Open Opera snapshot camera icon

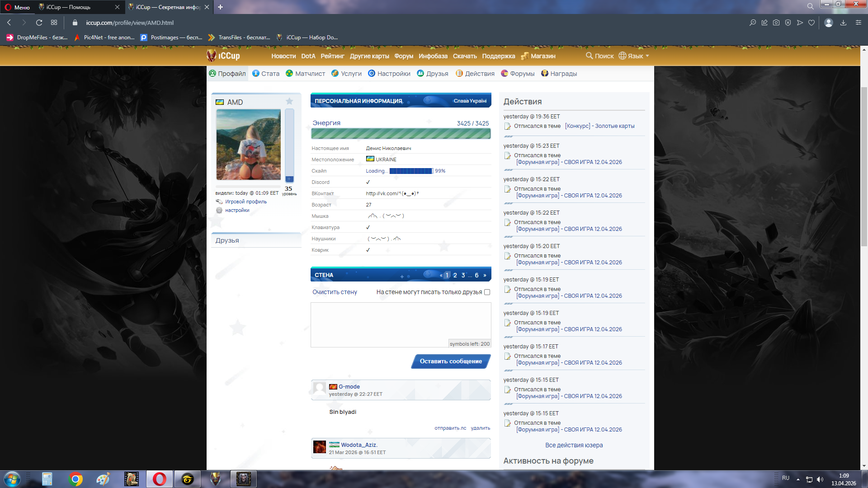click(x=776, y=23)
